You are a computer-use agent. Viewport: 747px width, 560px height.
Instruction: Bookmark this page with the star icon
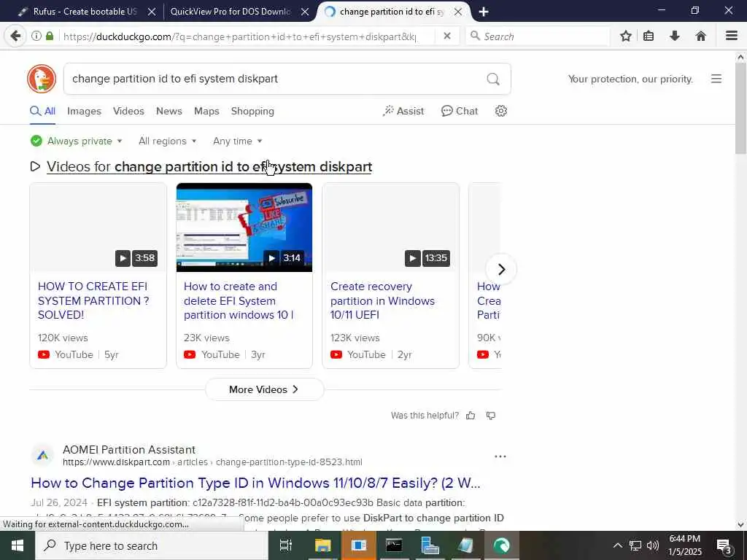626,36
